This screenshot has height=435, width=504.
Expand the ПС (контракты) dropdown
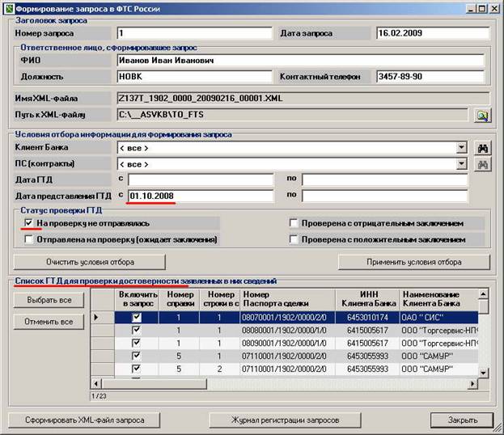(x=461, y=164)
